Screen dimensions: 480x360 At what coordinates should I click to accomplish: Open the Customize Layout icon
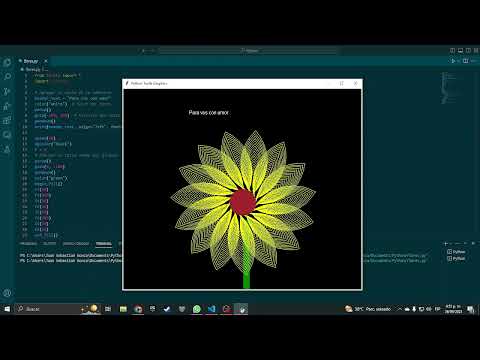[x=476, y=50]
